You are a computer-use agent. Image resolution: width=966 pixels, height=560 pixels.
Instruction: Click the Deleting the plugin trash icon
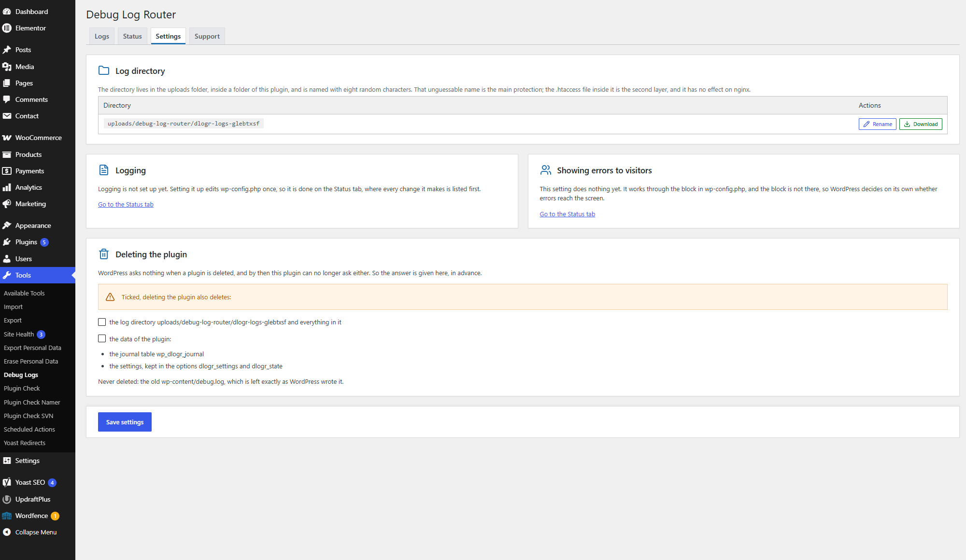click(104, 254)
